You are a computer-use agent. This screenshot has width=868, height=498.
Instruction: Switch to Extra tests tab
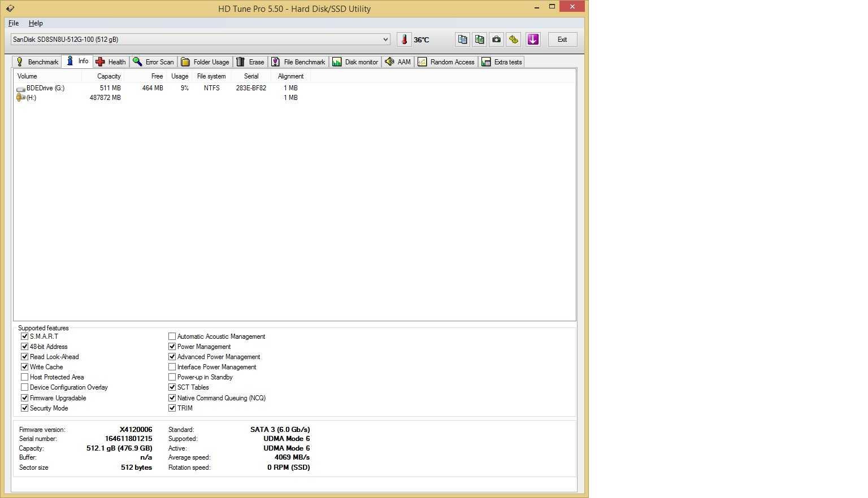502,62
